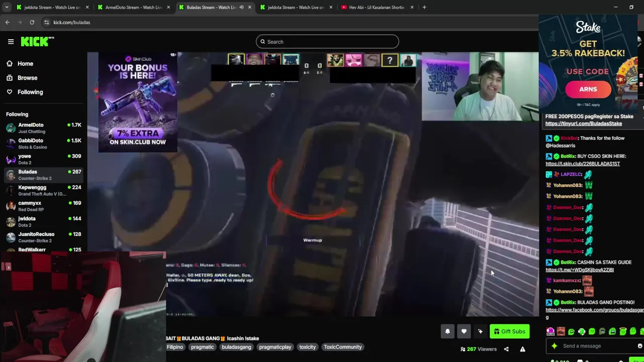This screenshot has height=362, width=644.
Task: Click the kamkamxzx username in chat
Action: tap(567, 281)
